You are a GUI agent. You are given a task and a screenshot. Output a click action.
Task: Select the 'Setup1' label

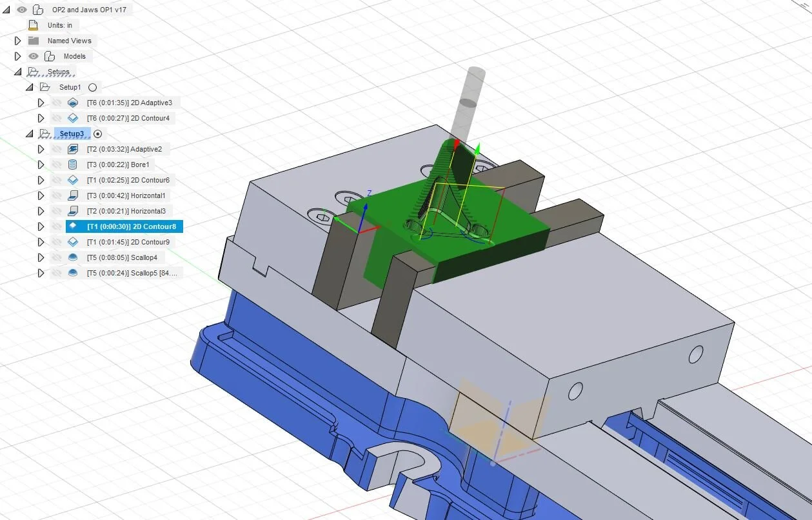[x=70, y=87]
